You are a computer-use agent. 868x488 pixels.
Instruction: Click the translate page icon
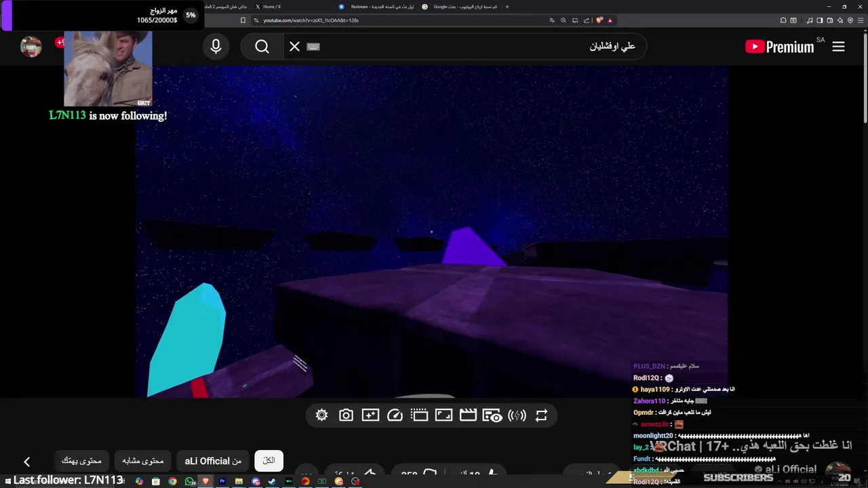point(551,20)
